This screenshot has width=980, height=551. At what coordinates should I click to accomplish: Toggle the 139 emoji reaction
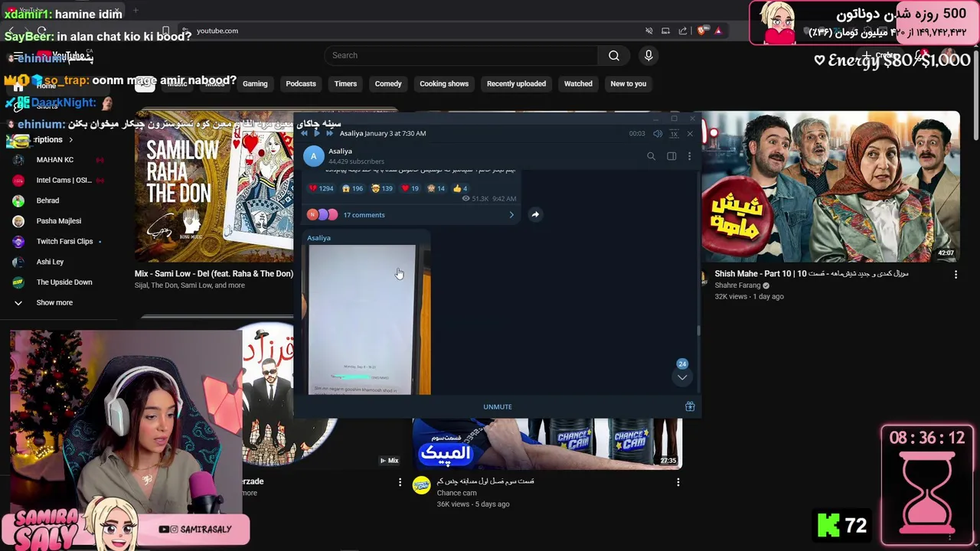(x=382, y=188)
